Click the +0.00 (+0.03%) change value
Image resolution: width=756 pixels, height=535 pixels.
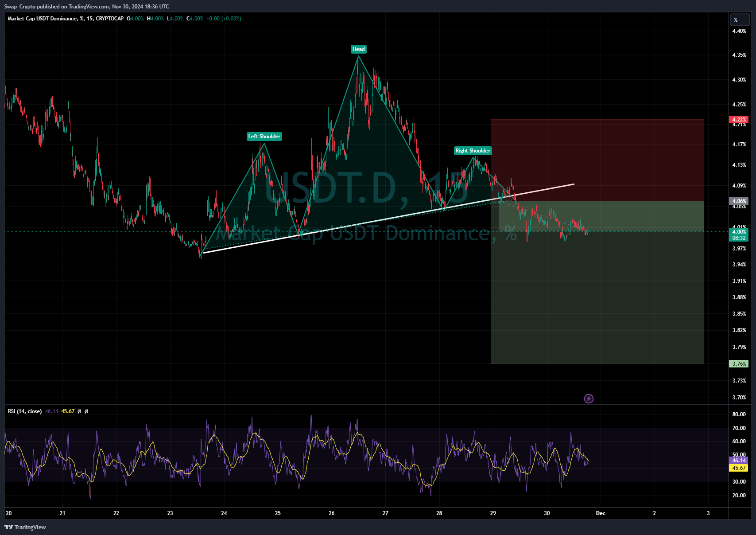pyautogui.click(x=224, y=19)
